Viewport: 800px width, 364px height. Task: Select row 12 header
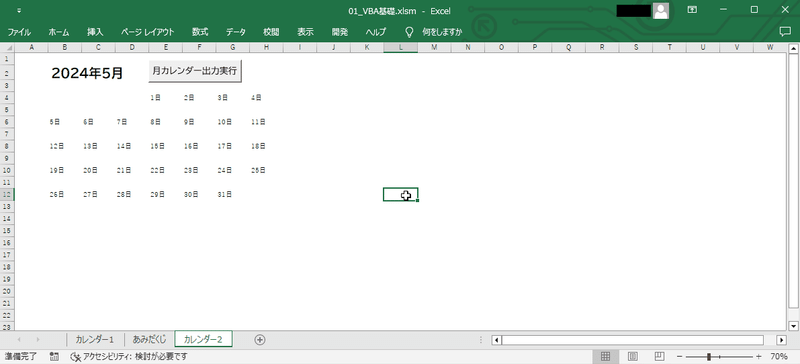[x=7, y=194]
